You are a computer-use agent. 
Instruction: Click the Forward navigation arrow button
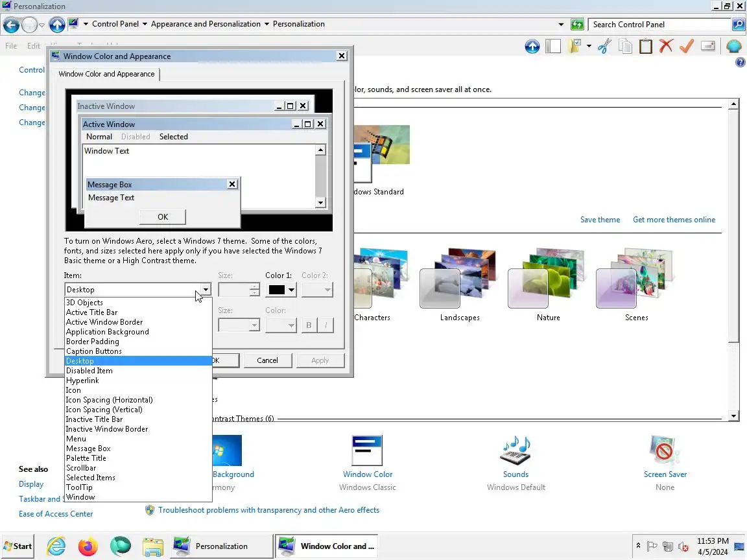pos(30,25)
